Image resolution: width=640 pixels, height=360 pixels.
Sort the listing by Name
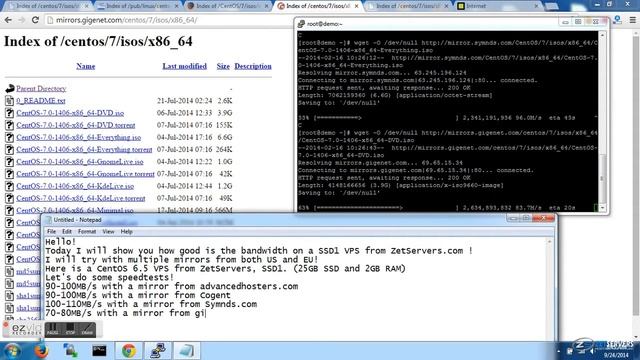coord(86,66)
